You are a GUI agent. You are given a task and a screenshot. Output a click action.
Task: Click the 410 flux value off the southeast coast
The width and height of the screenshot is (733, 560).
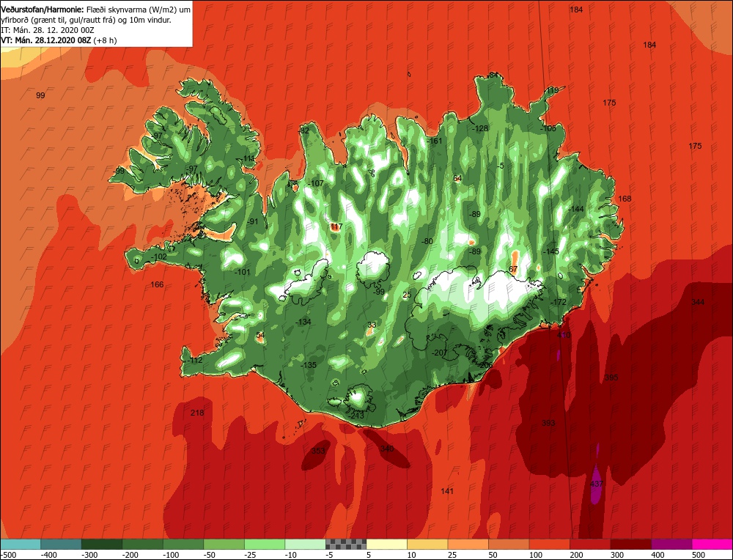(564, 335)
